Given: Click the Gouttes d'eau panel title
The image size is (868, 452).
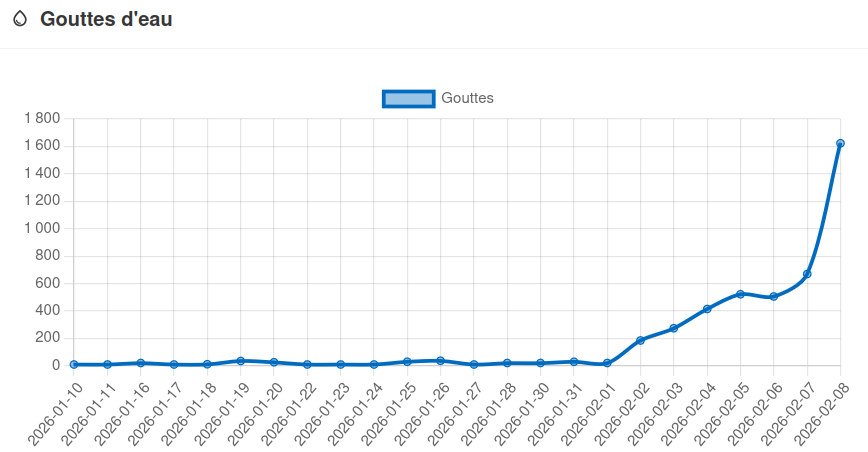Looking at the screenshot, I should [x=106, y=20].
